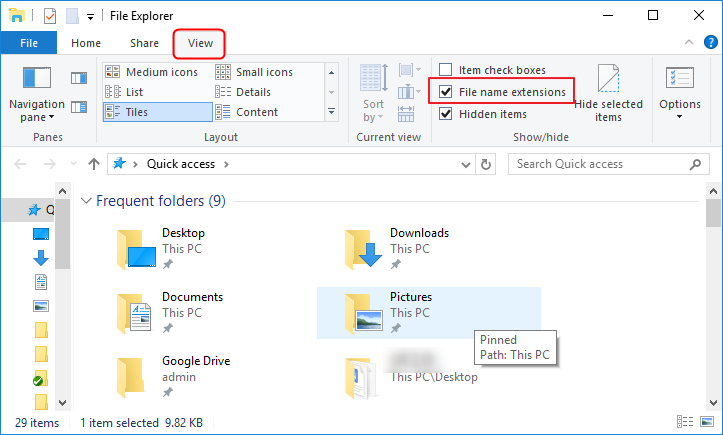
Task: Click Quick access in address bar
Action: 181,164
